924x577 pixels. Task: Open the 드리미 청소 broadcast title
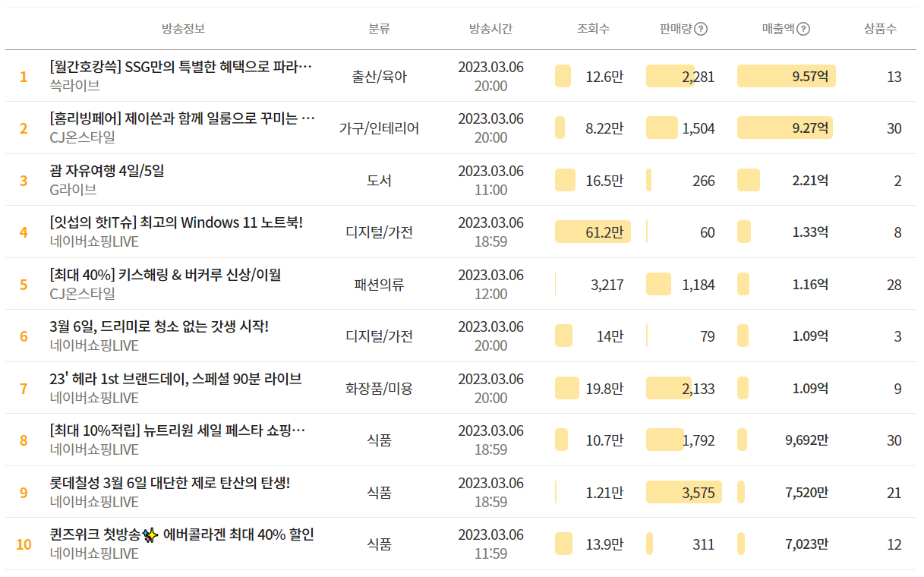159,326
